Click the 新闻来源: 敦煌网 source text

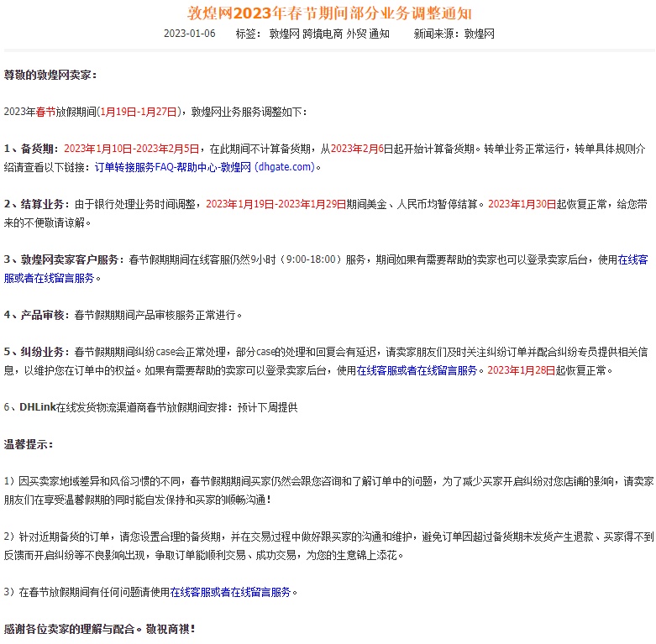click(x=454, y=34)
